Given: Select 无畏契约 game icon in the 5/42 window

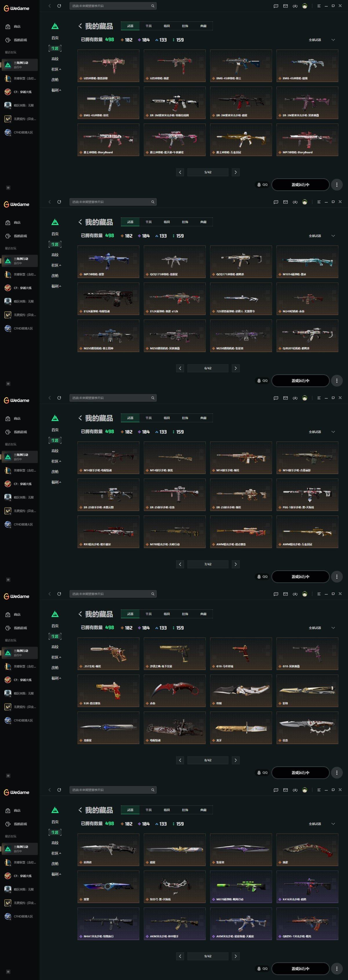Looking at the screenshot, I should [x=8, y=119].
